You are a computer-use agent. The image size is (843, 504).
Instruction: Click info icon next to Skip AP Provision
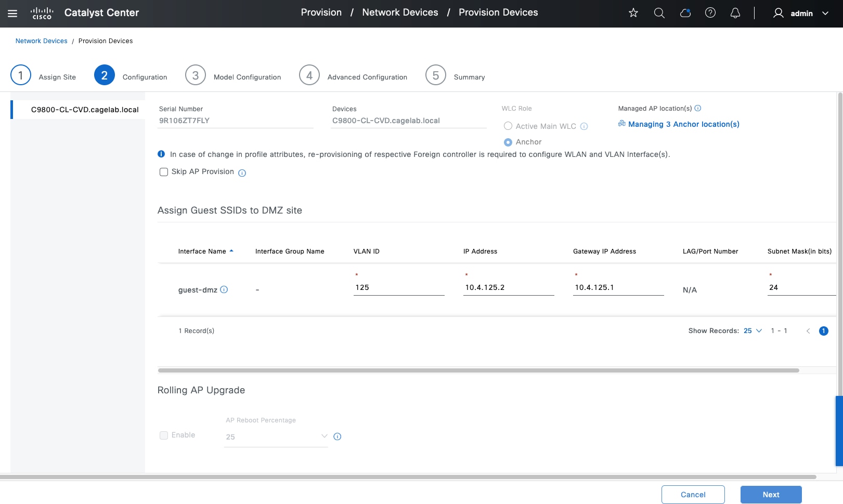[x=242, y=173]
